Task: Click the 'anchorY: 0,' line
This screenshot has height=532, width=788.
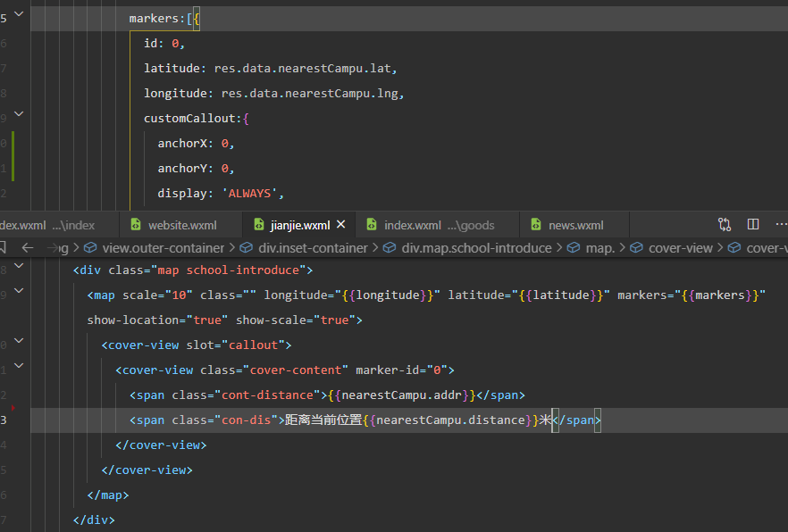Action: point(196,169)
